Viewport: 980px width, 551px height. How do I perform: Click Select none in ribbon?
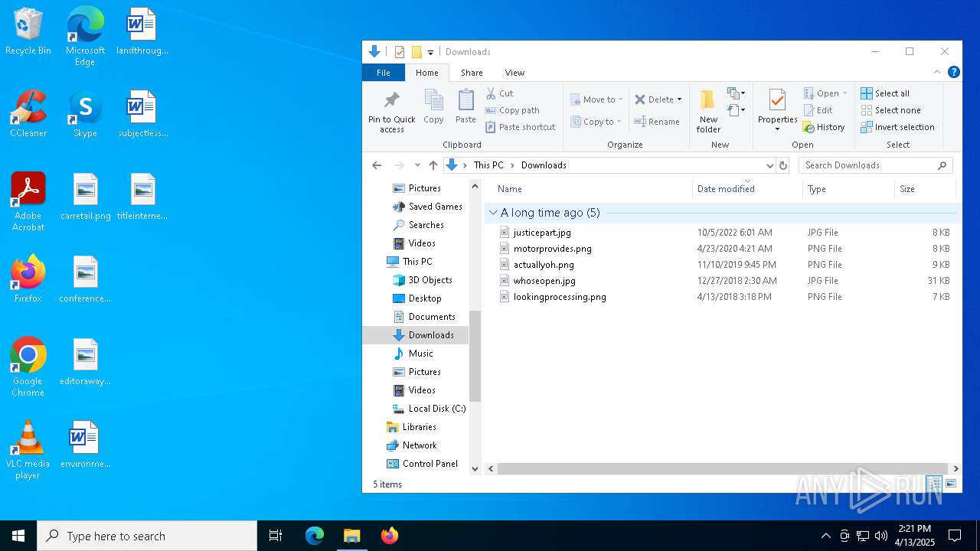(x=890, y=110)
